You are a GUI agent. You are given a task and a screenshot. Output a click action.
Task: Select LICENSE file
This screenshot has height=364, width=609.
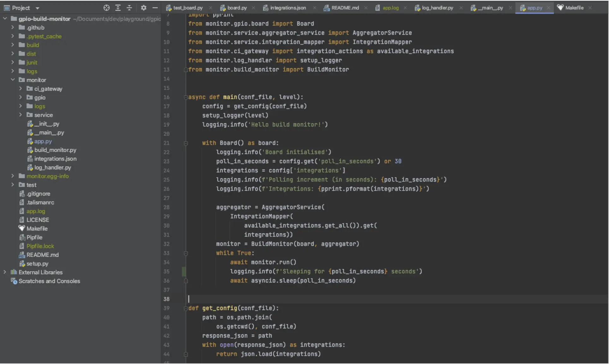(38, 220)
